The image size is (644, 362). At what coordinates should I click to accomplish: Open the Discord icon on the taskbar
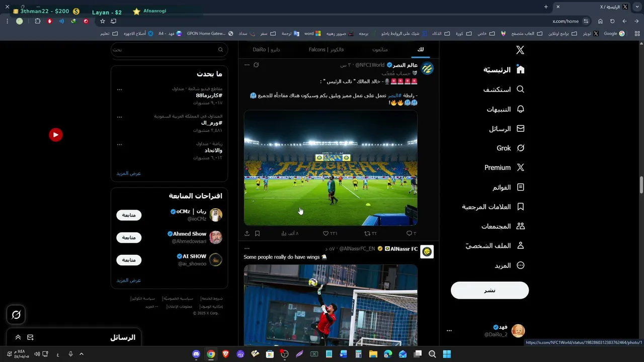tap(196, 354)
